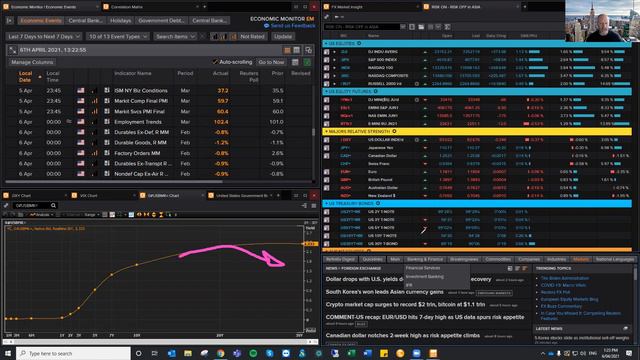Click the hamburger menu icon in chart window
Image resolution: width=640 pixels, height=360 pixels.
point(313,205)
